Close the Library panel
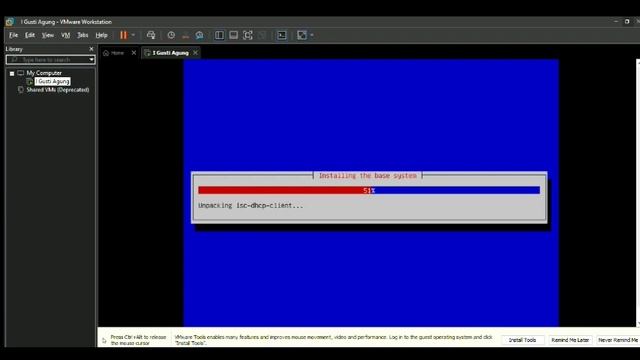This screenshot has height=360, width=640. pyautogui.click(x=91, y=49)
